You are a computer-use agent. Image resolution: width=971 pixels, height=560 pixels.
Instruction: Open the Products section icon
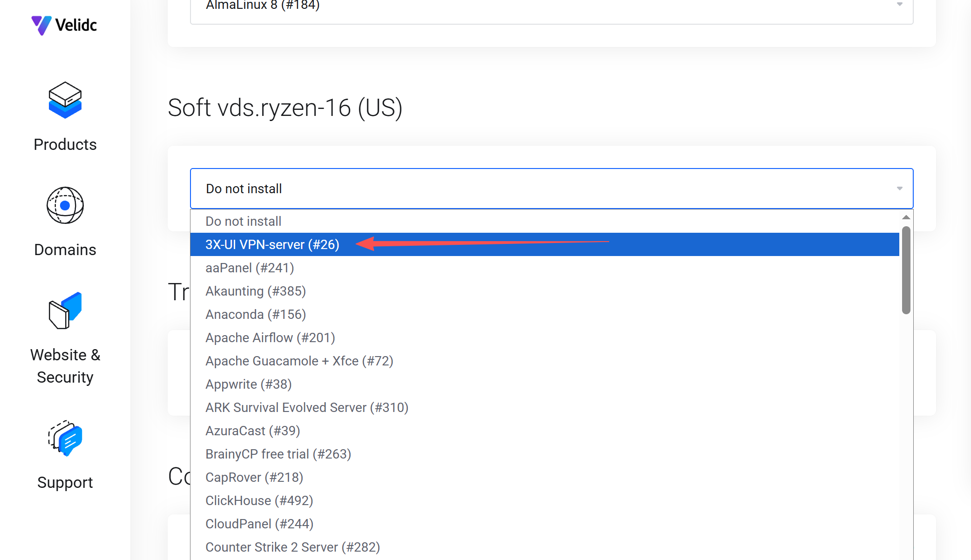point(65,101)
